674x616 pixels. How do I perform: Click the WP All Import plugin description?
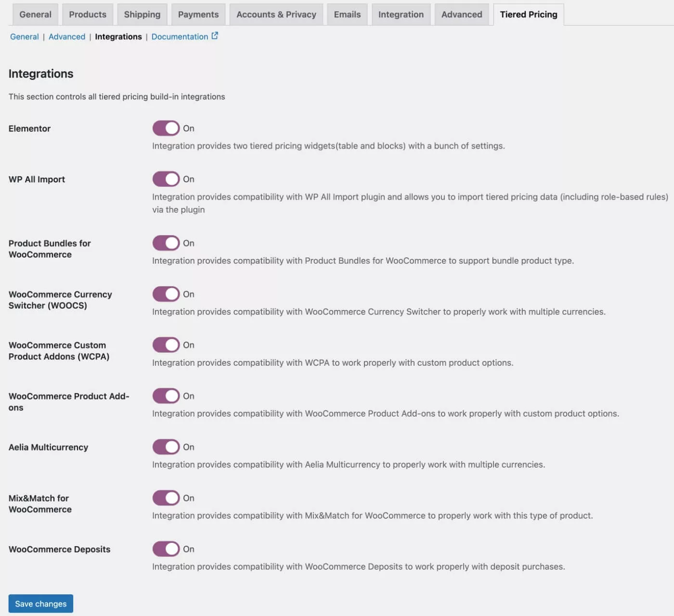pyautogui.click(x=410, y=203)
